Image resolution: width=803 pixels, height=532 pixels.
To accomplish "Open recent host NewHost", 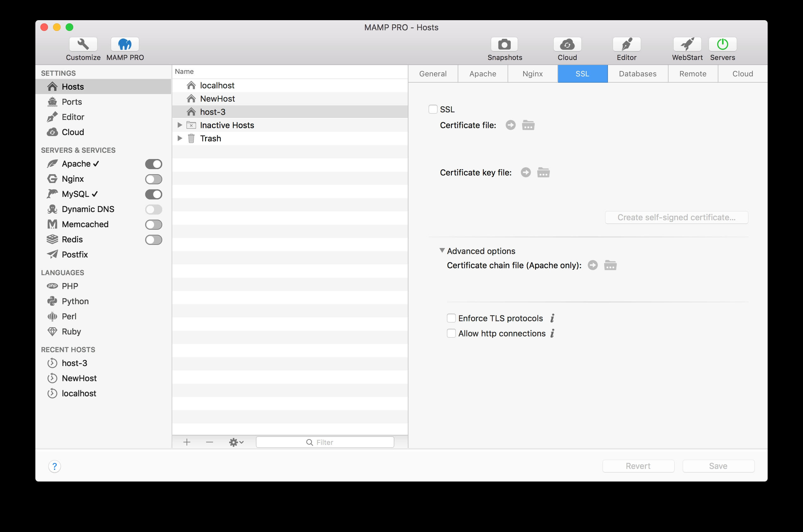I will [103, 378].
